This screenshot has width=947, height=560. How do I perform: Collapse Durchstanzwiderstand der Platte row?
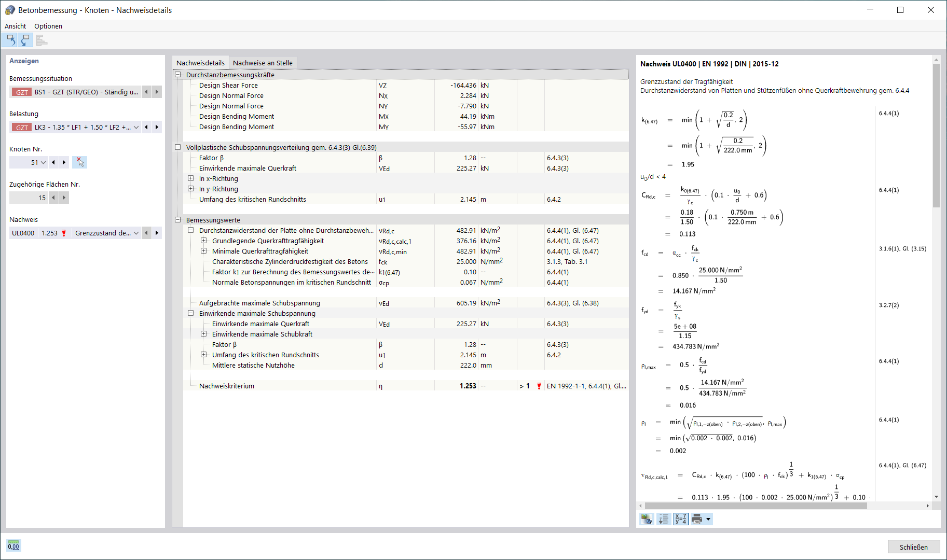(x=191, y=230)
